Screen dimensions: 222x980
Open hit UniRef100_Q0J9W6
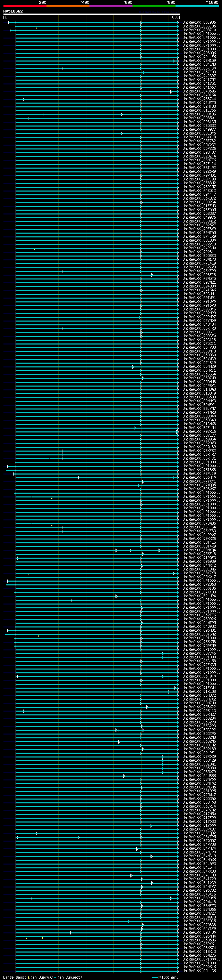[199, 23]
